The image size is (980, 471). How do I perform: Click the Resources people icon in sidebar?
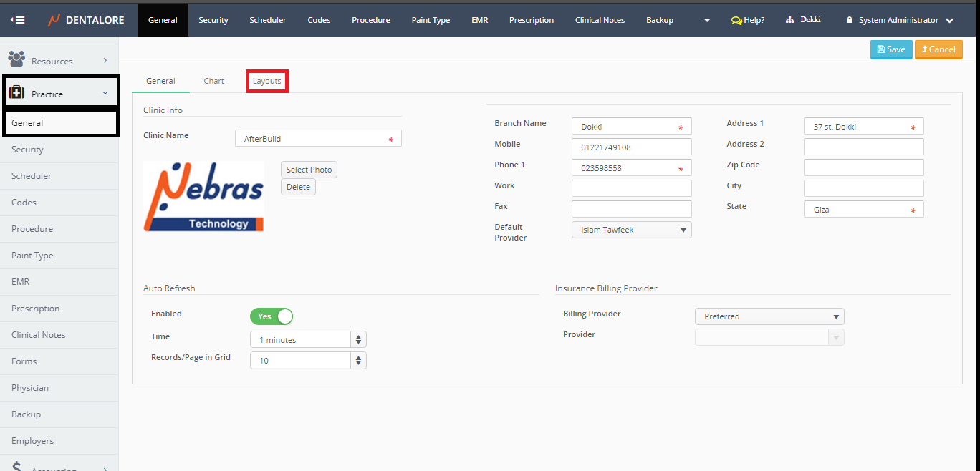(16, 59)
